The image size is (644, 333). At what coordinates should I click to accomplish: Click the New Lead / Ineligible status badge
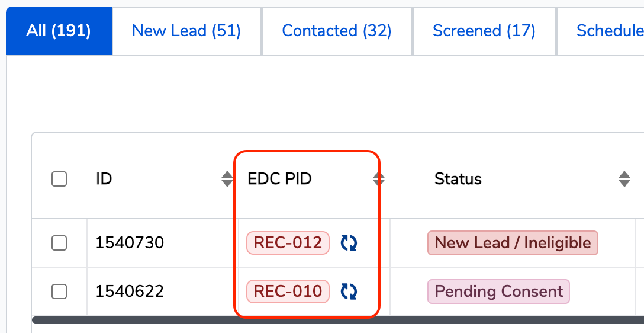tap(513, 243)
